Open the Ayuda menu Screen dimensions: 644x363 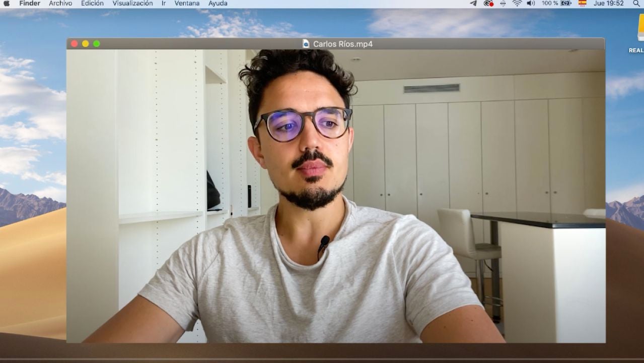218,4
